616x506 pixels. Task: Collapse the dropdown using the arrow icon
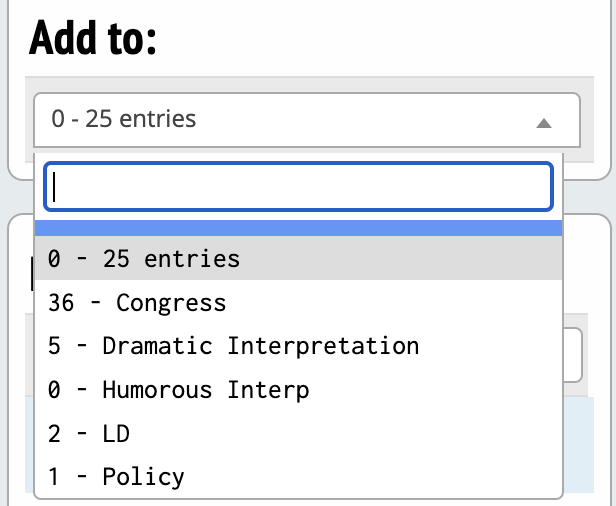(x=543, y=123)
